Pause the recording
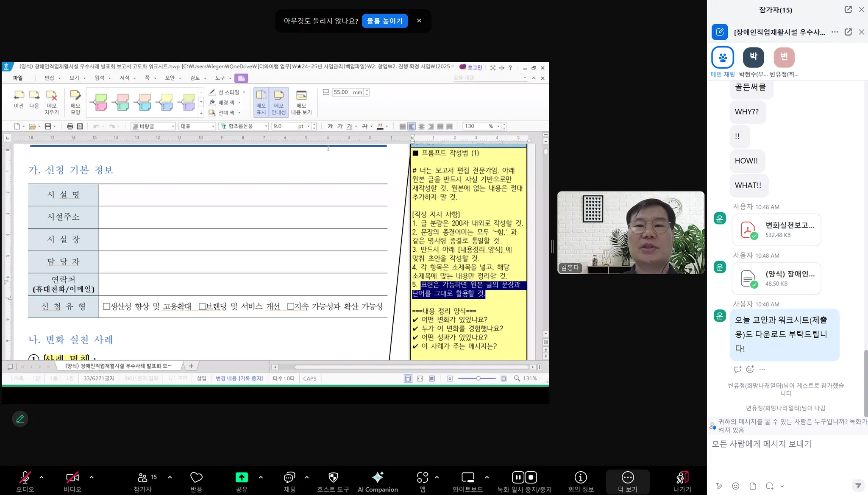Image resolution: width=868 pixels, height=495 pixels. point(518,478)
